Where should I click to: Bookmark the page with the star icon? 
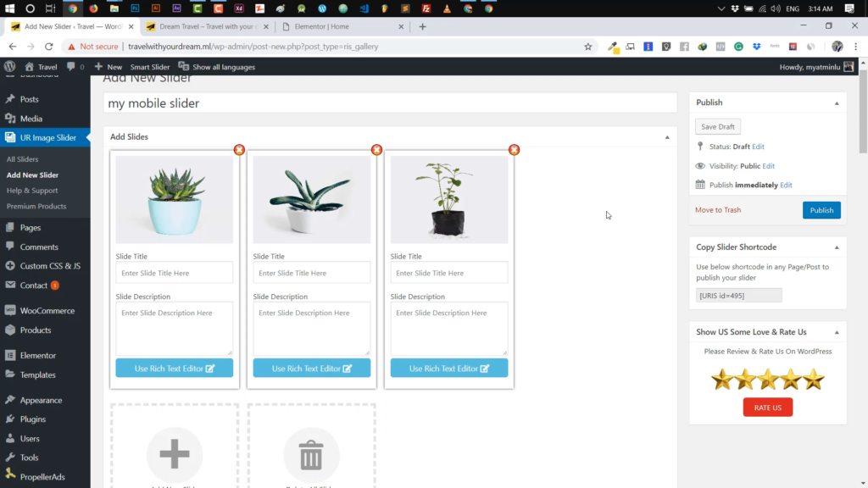(588, 47)
